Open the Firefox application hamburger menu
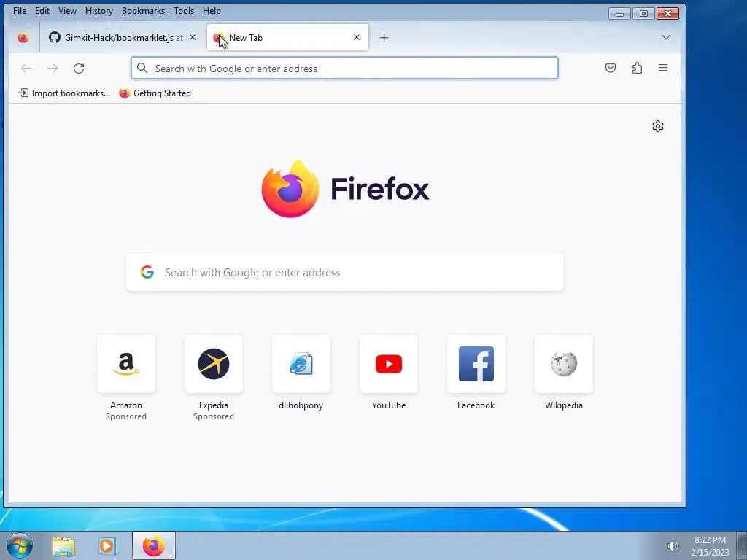 (x=662, y=68)
